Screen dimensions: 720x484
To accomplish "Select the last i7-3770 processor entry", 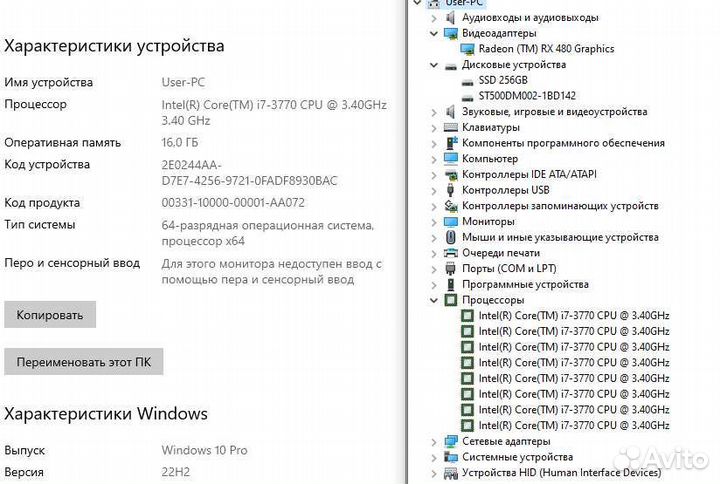I will click(574, 425).
